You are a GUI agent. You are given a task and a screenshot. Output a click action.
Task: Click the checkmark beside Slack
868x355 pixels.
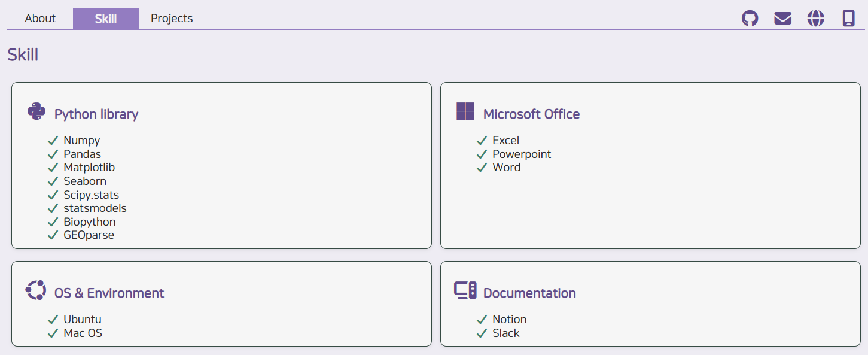click(482, 333)
